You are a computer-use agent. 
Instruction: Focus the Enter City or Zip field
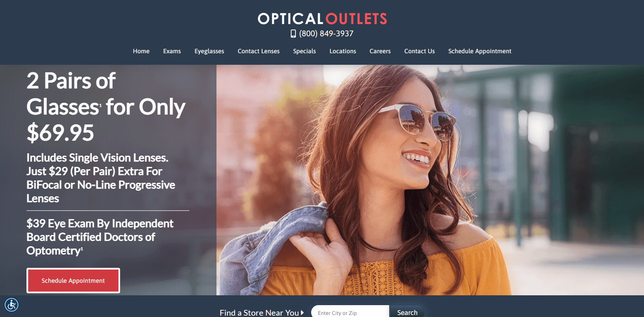[350, 312]
